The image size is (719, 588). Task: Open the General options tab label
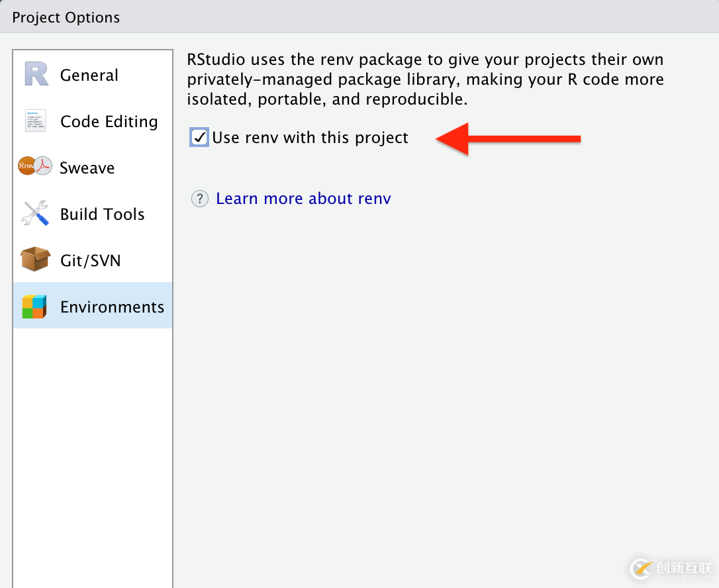(x=89, y=75)
